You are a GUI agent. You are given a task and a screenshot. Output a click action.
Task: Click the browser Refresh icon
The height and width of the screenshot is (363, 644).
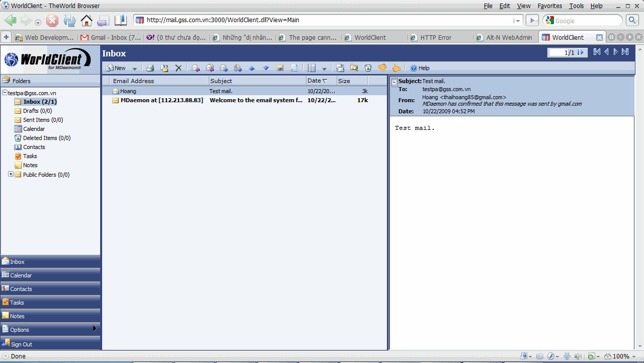(69, 21)
